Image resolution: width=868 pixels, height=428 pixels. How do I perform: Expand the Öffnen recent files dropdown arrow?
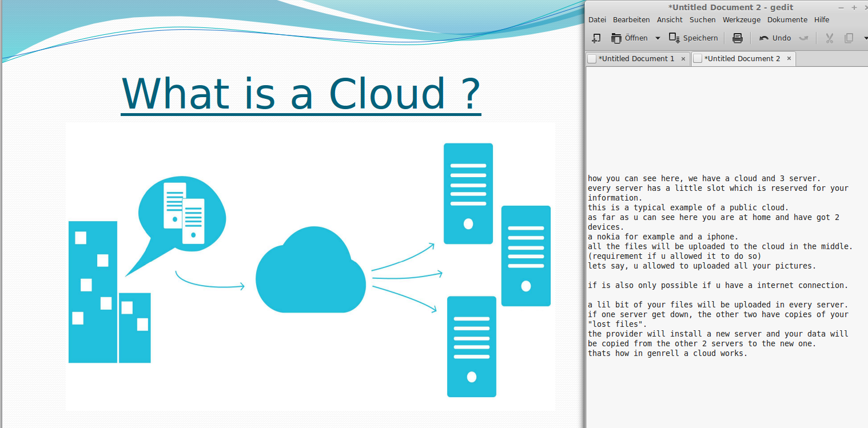pyautogui.click(x=657, y=38)
